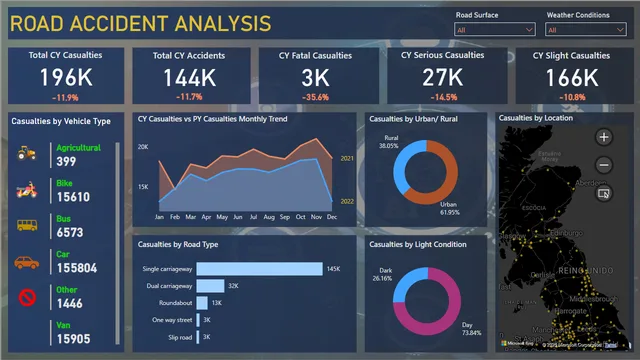
Task: Click the Casualties by Location heading
Action: click(x=536, y=118)
